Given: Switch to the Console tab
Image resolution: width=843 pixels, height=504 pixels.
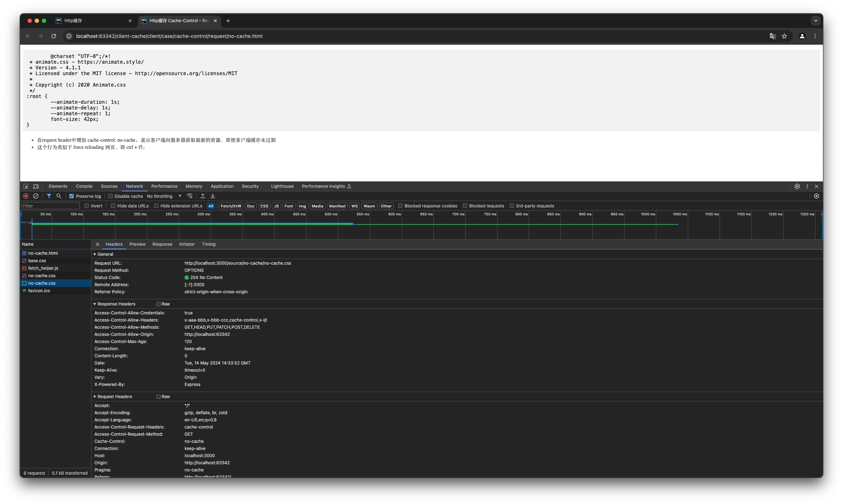Looking at the screenshot, I should (x=84, y=186).
